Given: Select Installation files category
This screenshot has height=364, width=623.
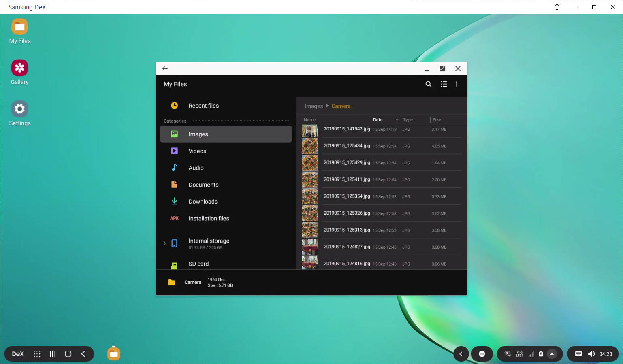Looking at the screenshot, I should 226,218.
